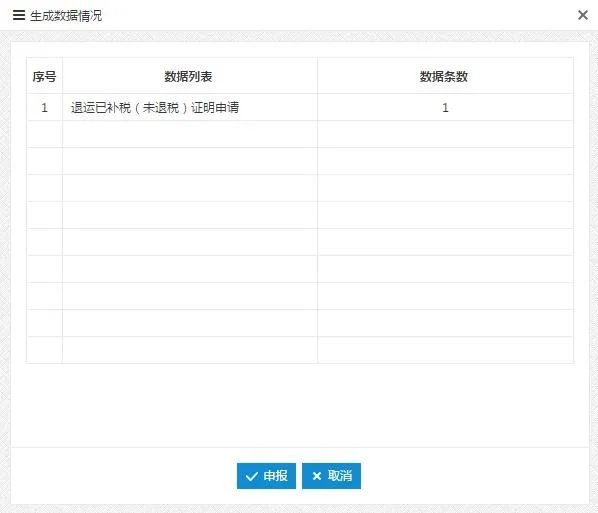The image size is (598, 513).
Task: Click the 序号 column header
Action: (45, 76)
